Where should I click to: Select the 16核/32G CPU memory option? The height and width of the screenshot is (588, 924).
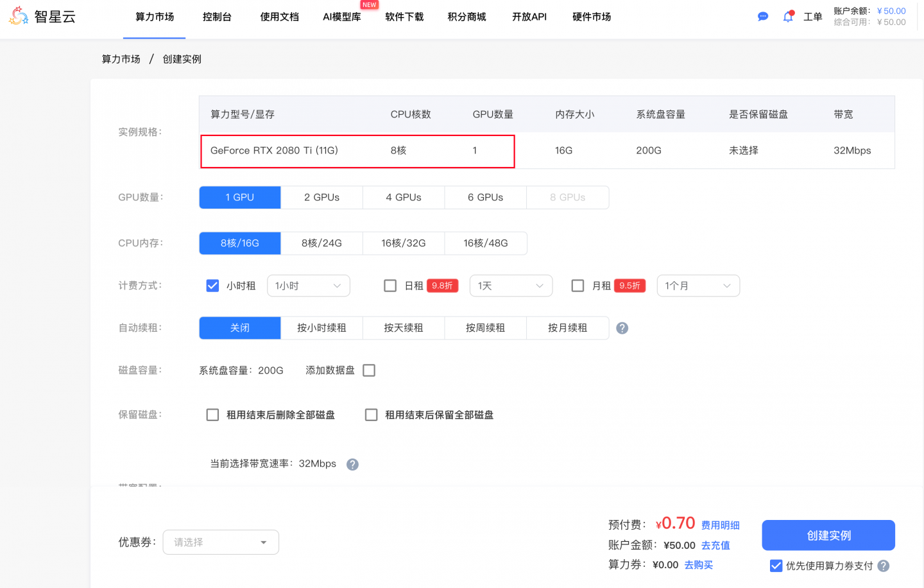pos(404,243)
